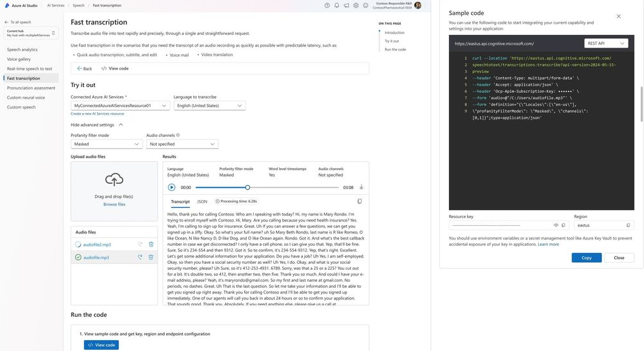Click the Sample code panel scrollbar
644x351 pixels.
641,104
